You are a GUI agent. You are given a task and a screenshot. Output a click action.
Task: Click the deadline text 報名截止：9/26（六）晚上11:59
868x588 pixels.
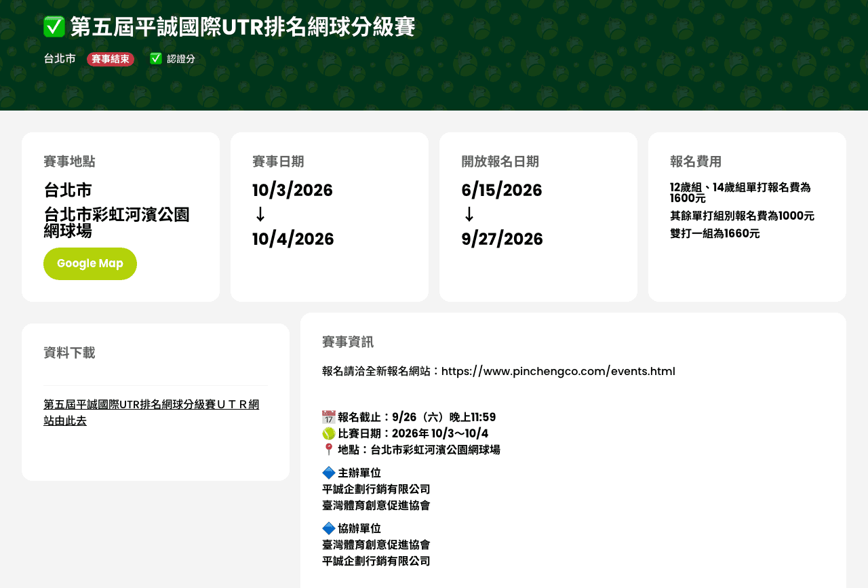click(x=416, y=417)
